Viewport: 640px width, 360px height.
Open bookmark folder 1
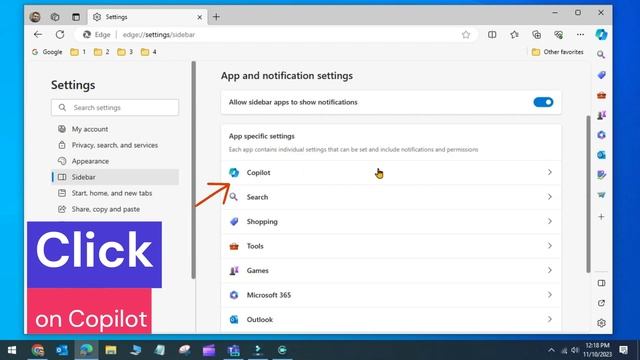78,52
